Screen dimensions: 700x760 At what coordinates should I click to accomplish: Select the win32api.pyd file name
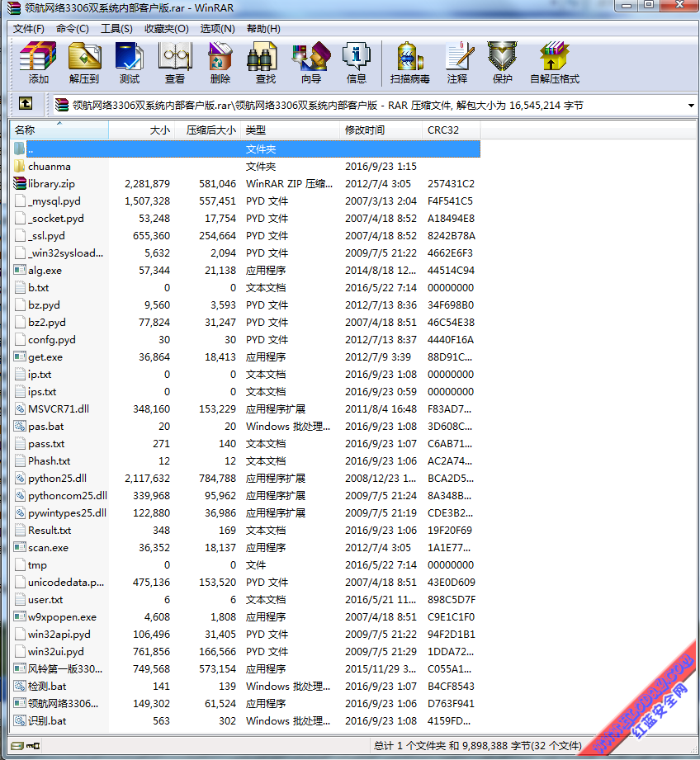coord(59,635)
